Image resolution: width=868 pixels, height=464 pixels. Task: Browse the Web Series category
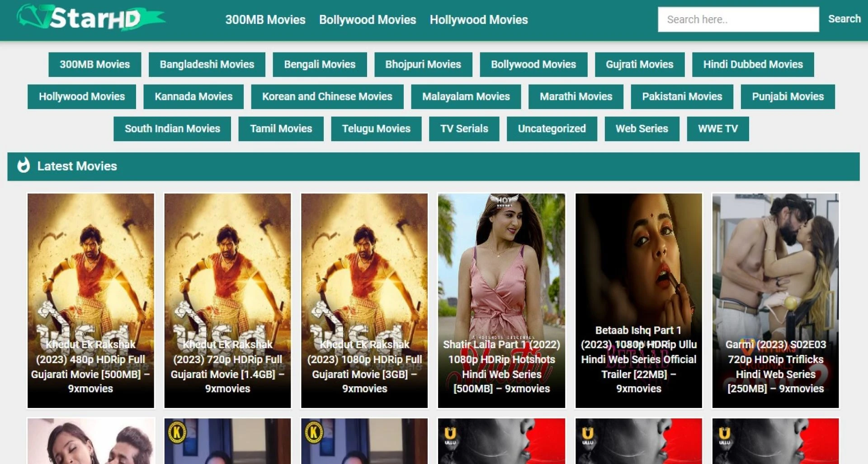pos(642,128)
